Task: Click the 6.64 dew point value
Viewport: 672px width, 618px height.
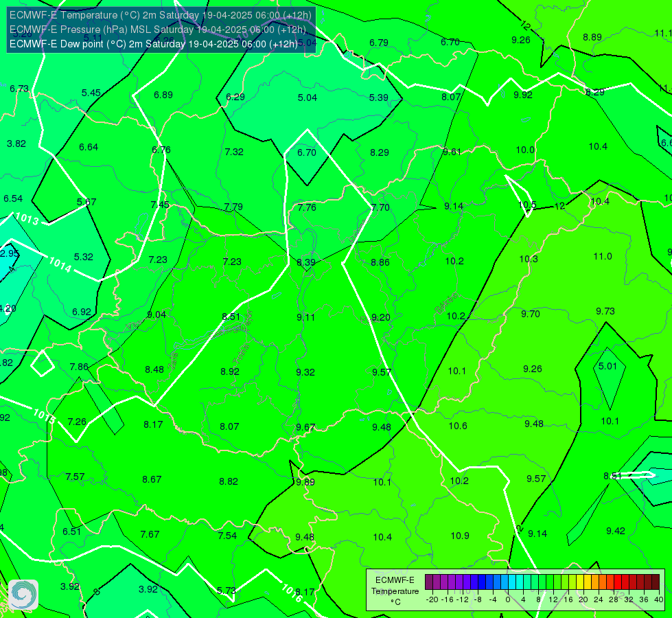Action: (89, 147)
